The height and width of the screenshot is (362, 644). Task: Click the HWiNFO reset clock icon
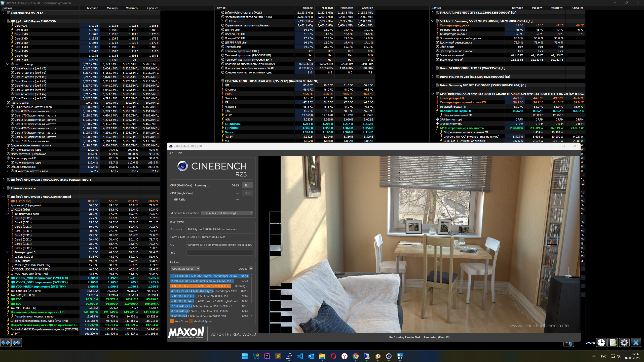pos(601,343)
